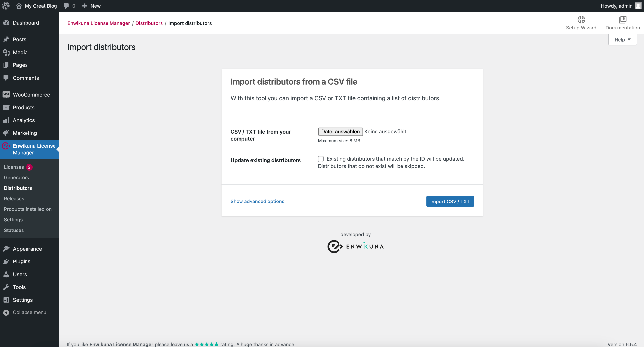Click the WordPress logo icon
Image resolution: width=644 pixels, height=347 pixels.
pos(6,6)
